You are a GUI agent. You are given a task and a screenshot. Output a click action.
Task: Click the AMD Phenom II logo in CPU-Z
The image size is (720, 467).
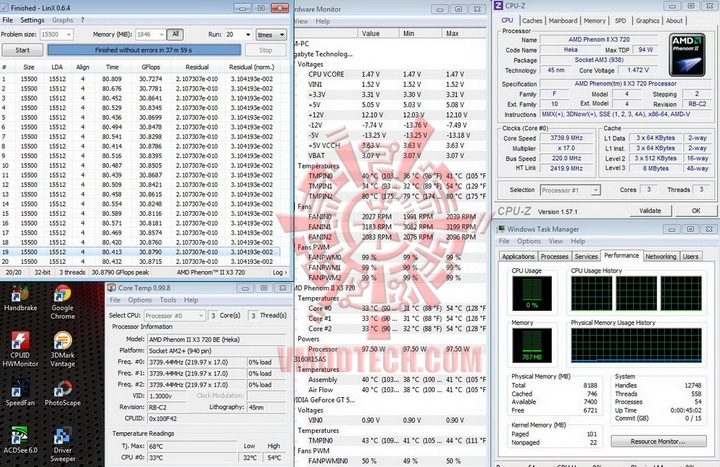coord(687,55)
